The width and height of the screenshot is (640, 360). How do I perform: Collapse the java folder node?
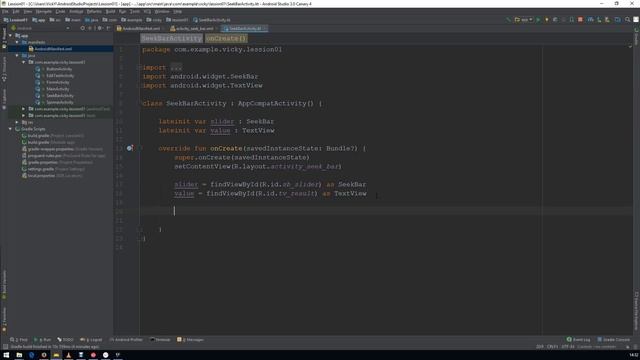pos(17,56)
